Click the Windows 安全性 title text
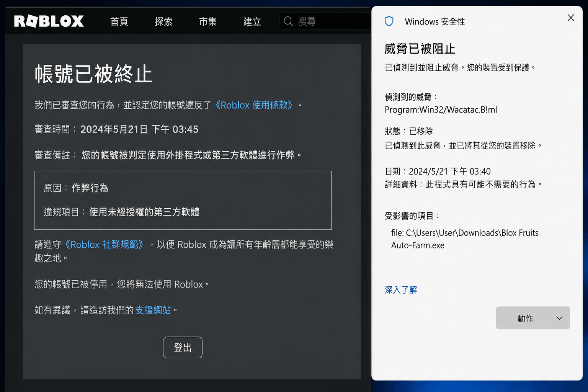The height and width of the screenshot is (392, 588). (435, 22)
